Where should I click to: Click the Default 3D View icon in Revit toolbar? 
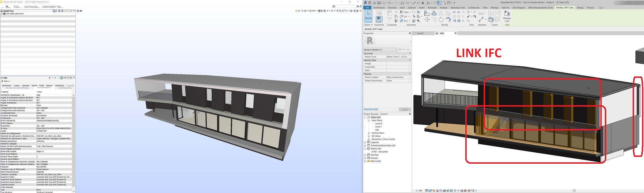click(428, 3)
